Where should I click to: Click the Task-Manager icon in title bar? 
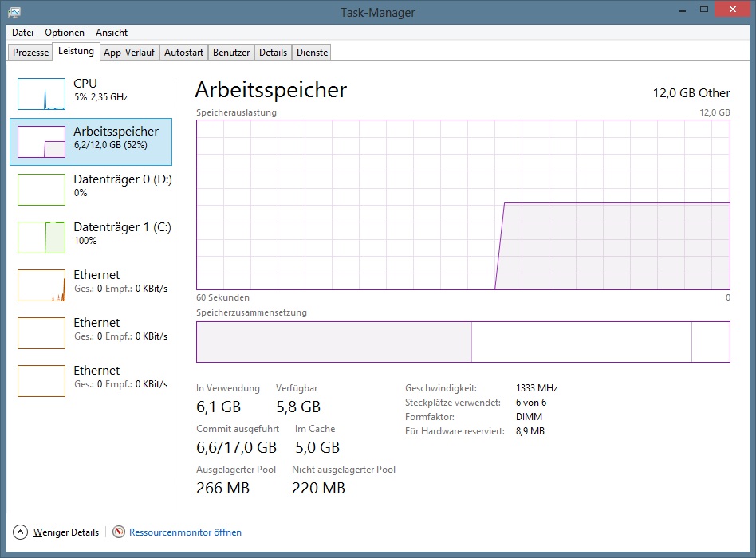click(14, 12)
